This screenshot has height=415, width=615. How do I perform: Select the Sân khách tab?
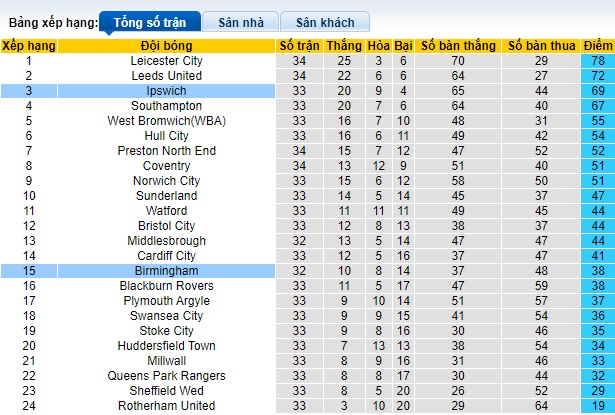tap(324, 21)
